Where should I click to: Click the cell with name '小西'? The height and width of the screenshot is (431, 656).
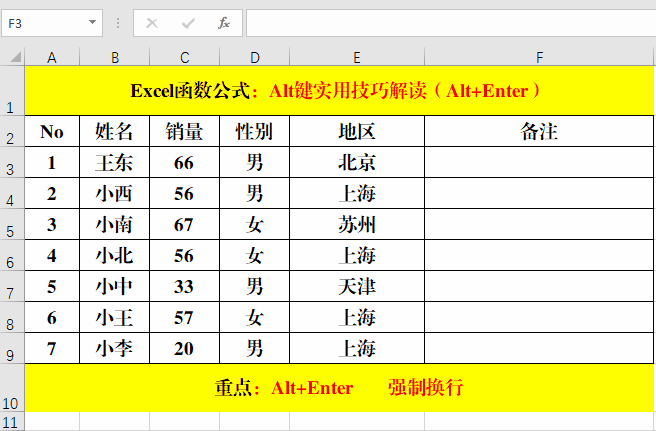[x=114, y=193]
